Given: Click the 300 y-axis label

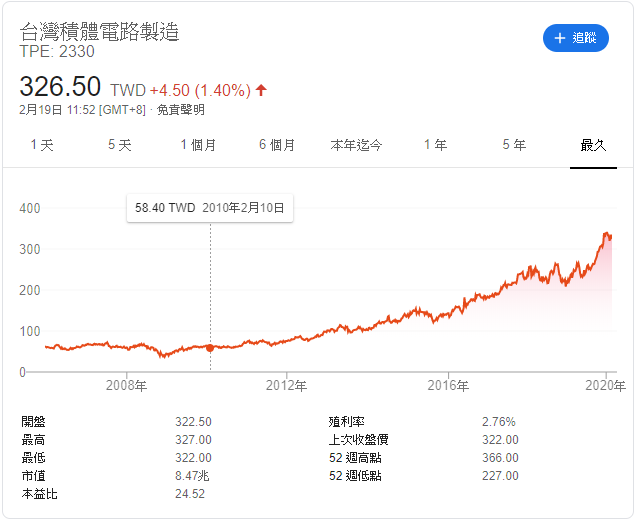Looking at the screenshot, I should [x=30, y=249].
